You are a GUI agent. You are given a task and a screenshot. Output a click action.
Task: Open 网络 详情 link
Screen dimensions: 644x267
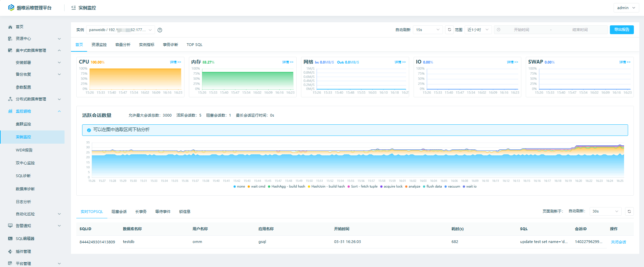[400, 62]
